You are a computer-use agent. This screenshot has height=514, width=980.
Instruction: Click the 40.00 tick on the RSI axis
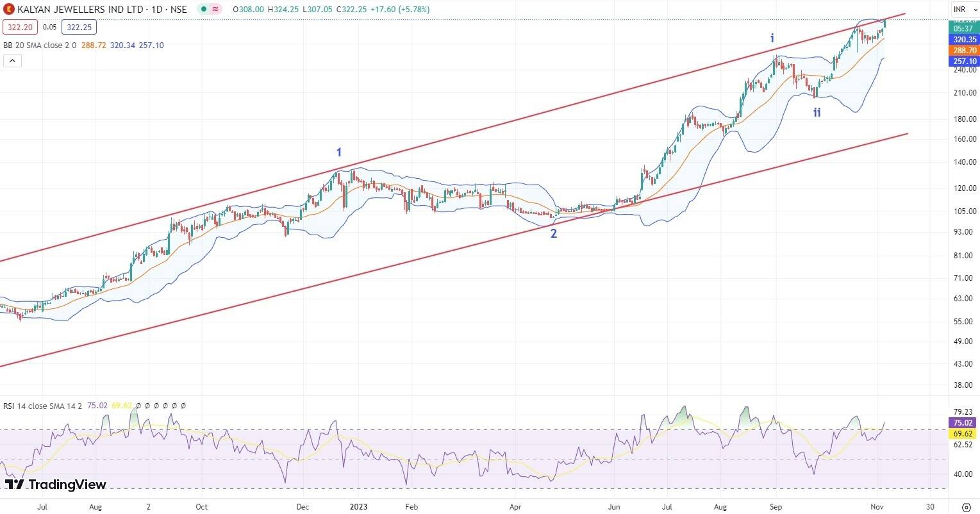[x=964, y=475]
